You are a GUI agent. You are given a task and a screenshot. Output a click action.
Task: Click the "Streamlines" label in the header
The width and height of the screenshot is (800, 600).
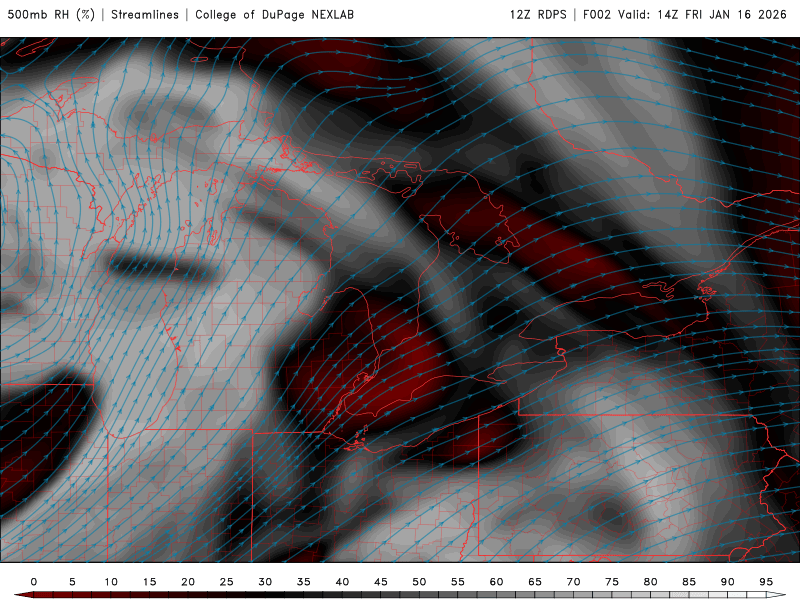coord(145,14)
